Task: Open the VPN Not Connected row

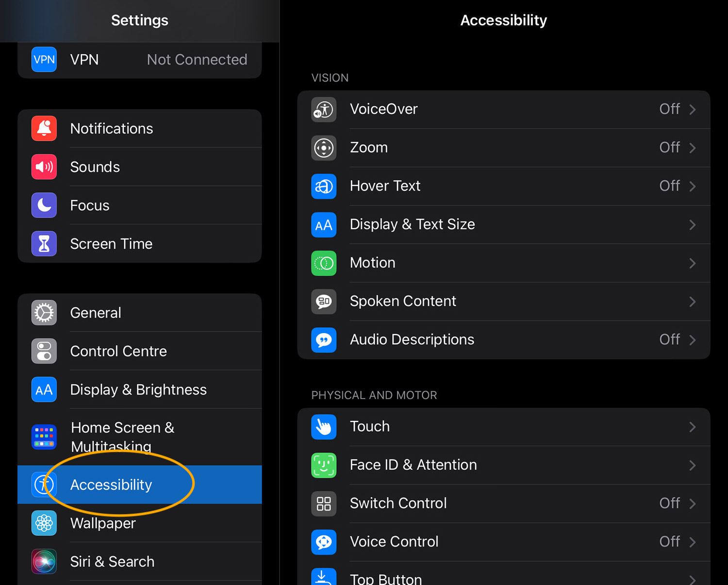Action: click(x=140, y=60)
